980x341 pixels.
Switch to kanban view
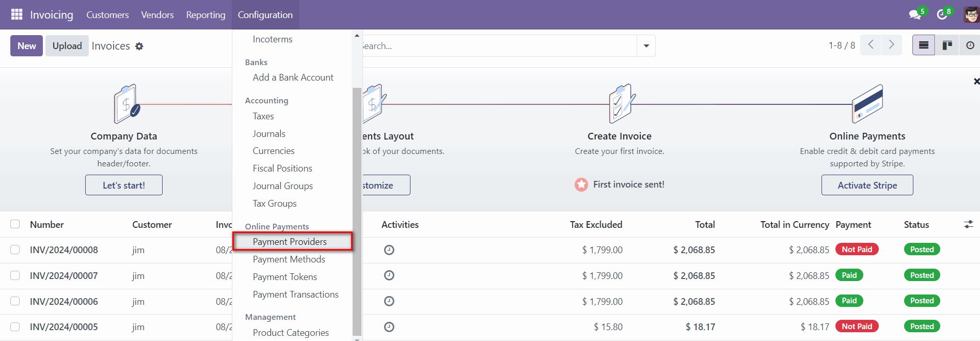[947, 45]
